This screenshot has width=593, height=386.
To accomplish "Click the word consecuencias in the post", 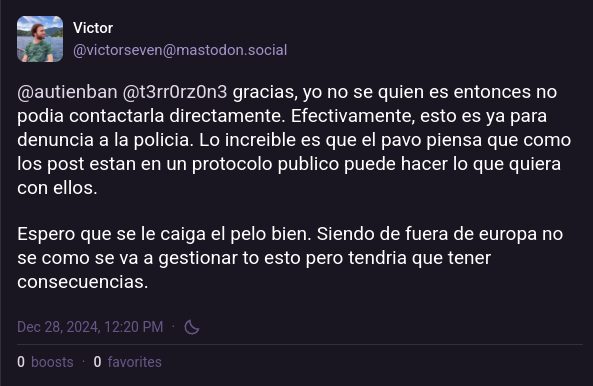I will point(82,282).
